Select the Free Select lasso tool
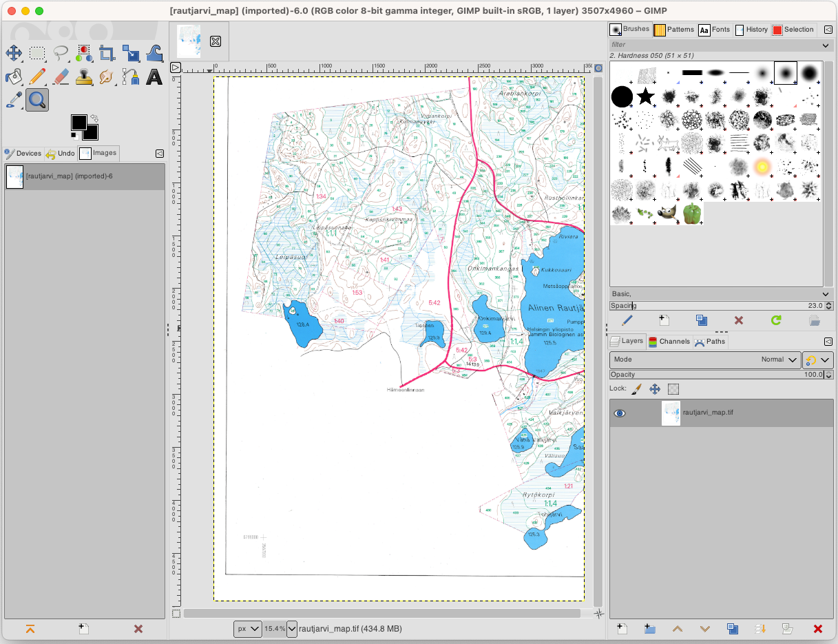This screenshot has width=838, height=644. (61, 53)
